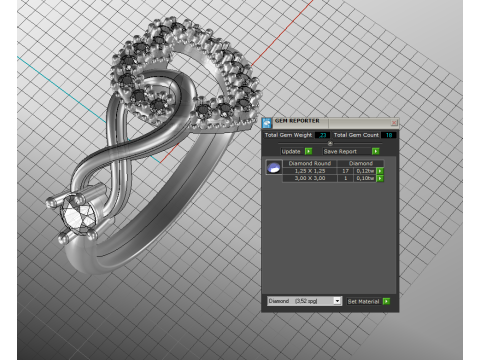The image size is (480, 360).
Task: Select the 3,00 X 3,00 size cell
Action: coord(310,178)
